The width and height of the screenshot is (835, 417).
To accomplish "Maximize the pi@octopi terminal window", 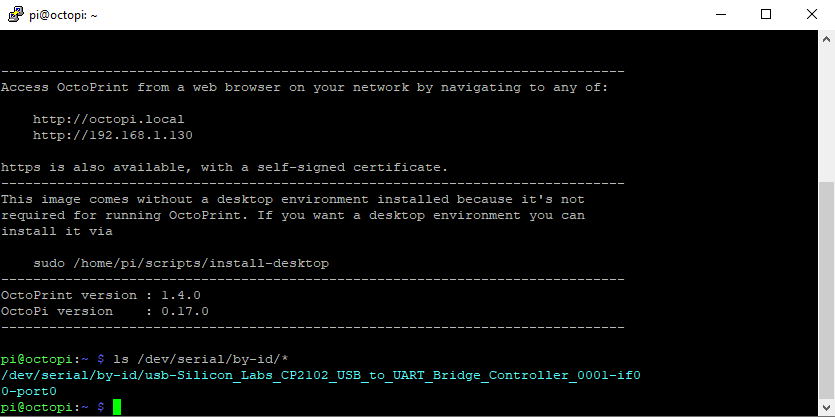I will point(766,14).
